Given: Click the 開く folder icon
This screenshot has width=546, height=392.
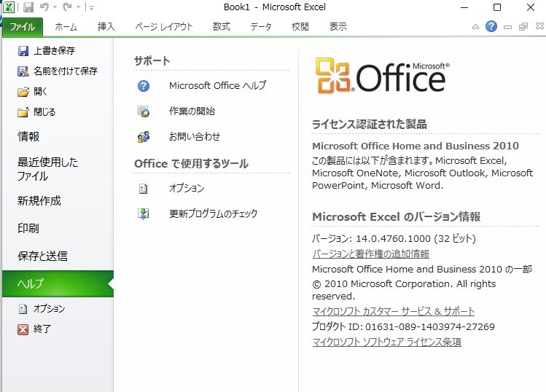Looking at the screenshot, I should tap(23, 92).
